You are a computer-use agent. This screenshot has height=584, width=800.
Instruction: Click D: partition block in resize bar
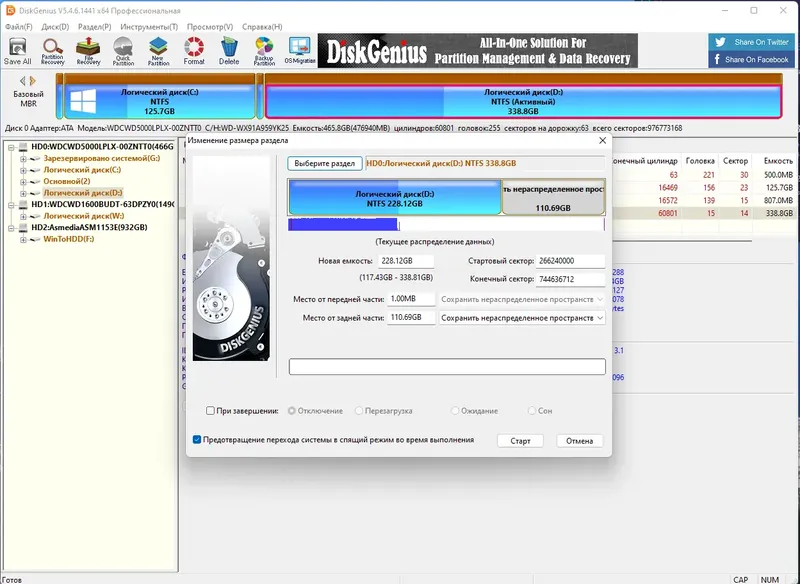pyautogui.click(x=395, y=197)
